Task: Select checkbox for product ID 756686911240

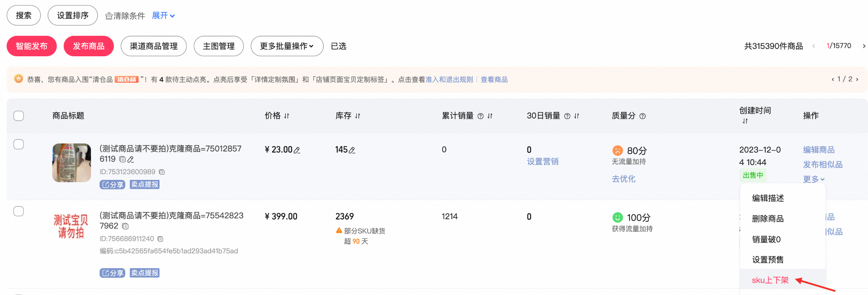Action: (x=18, y=211)
